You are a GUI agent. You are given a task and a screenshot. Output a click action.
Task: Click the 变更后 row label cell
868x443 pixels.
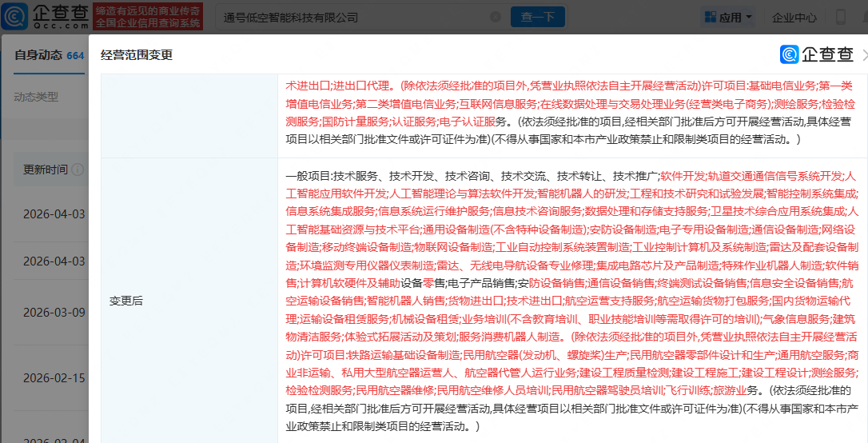click(126, 301)
